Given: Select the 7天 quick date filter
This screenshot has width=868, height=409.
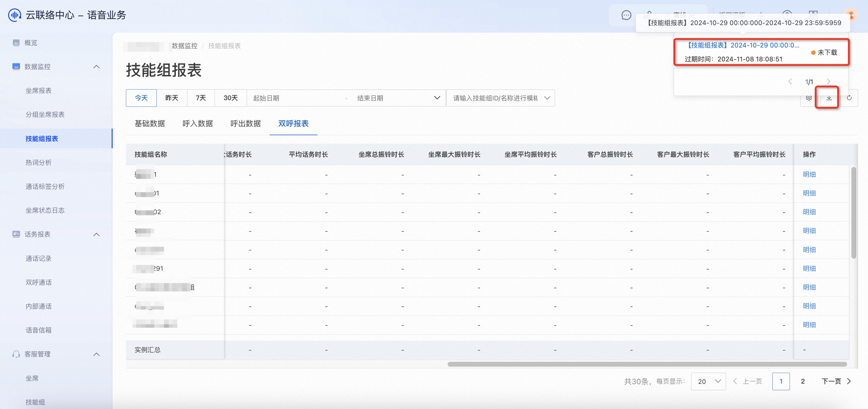Looking at the screenshot, I should point(201,98).
